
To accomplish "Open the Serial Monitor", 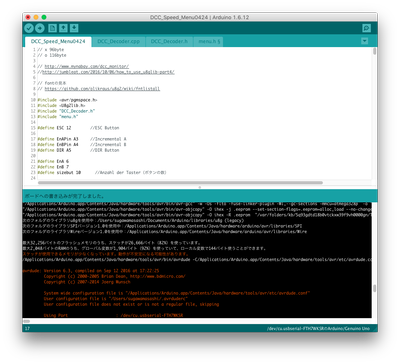I will [x=366, y=28].
